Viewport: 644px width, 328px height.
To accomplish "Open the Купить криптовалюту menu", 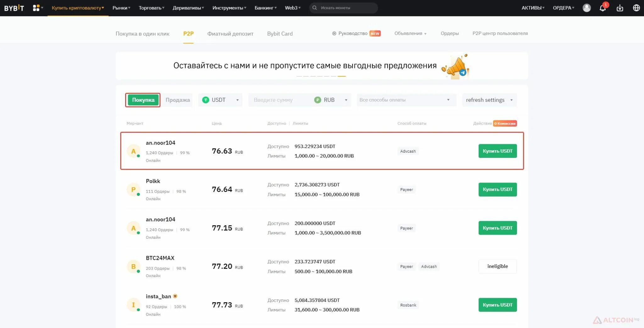I will coord(78,8).
